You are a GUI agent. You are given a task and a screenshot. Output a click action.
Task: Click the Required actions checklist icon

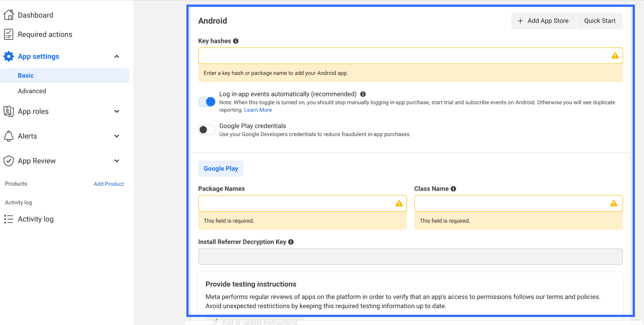[x=9, y=35]
